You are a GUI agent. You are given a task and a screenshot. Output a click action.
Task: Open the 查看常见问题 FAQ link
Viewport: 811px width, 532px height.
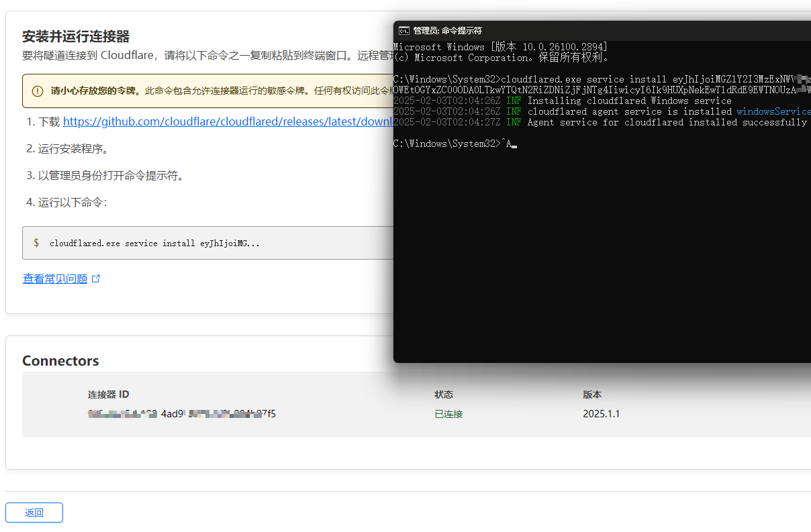pos(54,278)
